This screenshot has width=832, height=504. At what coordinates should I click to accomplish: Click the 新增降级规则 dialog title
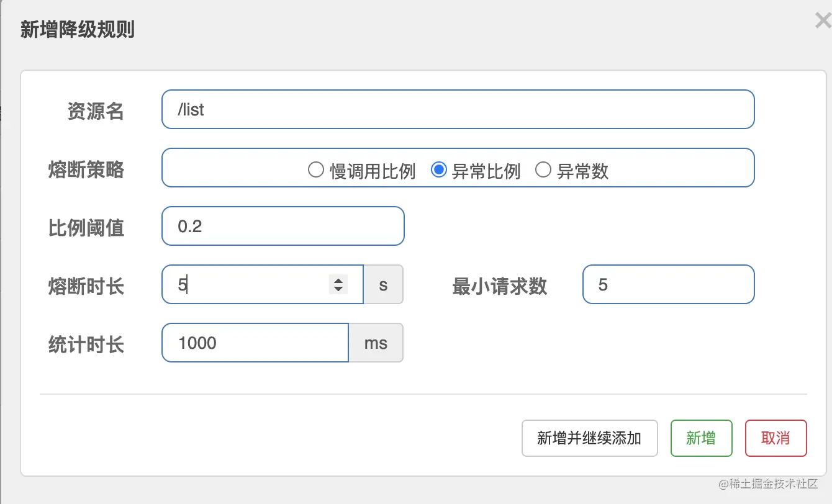tap(78, 29)
